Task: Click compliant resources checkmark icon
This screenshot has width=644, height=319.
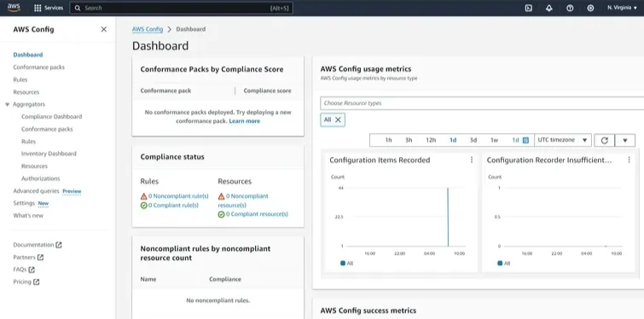Action: (x=222, y=214)
